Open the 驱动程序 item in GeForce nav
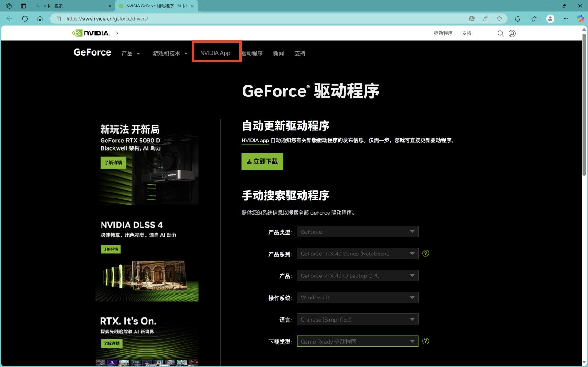This screenshot has width=588, height=367. click(252, 54)
